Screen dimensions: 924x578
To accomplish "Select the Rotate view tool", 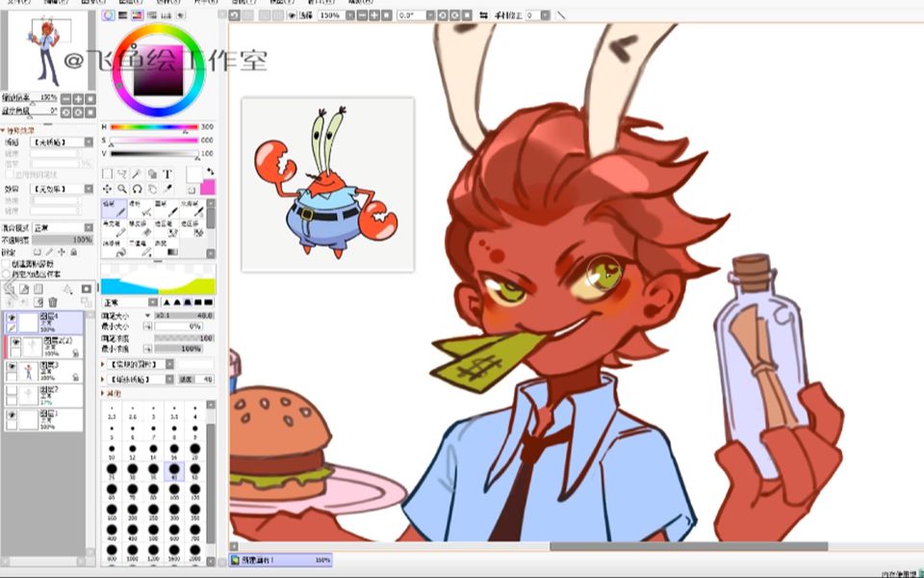I will [137, 189].
